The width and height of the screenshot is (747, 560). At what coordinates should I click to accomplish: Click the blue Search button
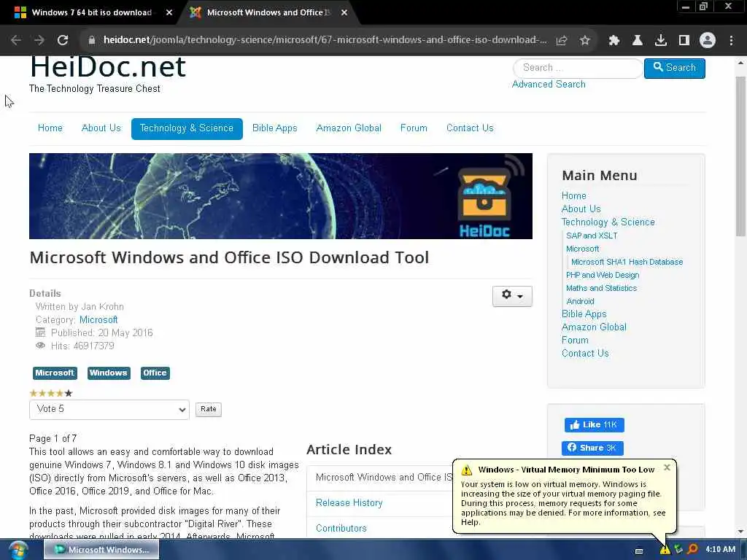coord(674,68)
